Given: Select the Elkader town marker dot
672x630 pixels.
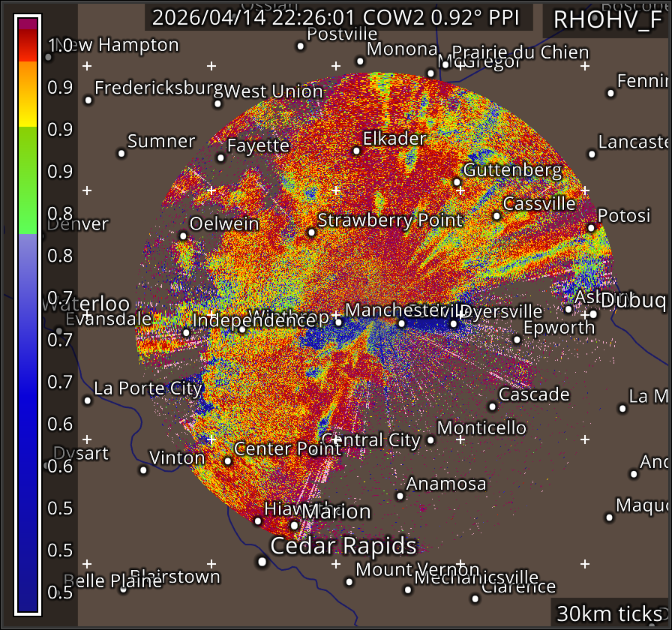Looking at the screenshot, I should pyautogui.click(x=356, y=151).
